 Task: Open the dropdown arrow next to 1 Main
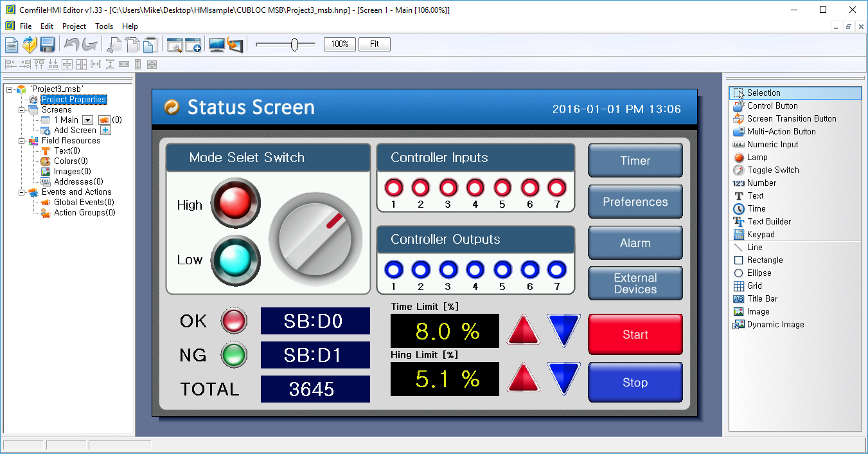point(88,120)
